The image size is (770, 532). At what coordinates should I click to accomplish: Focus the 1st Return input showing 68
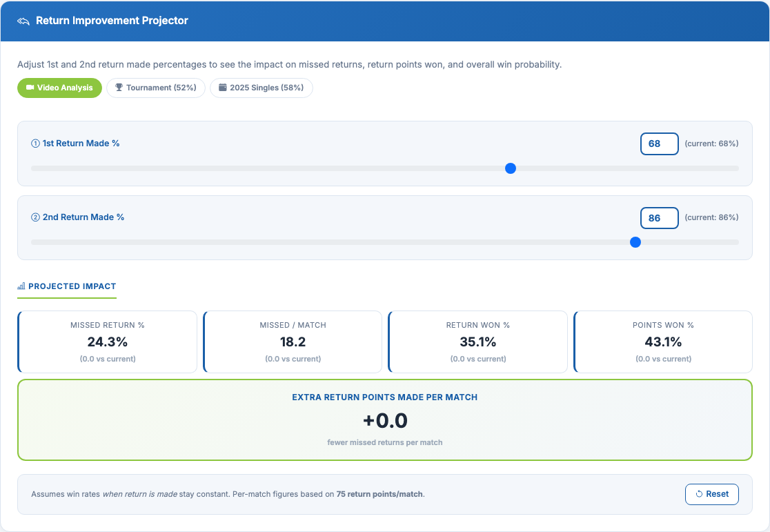pos(659,144)
